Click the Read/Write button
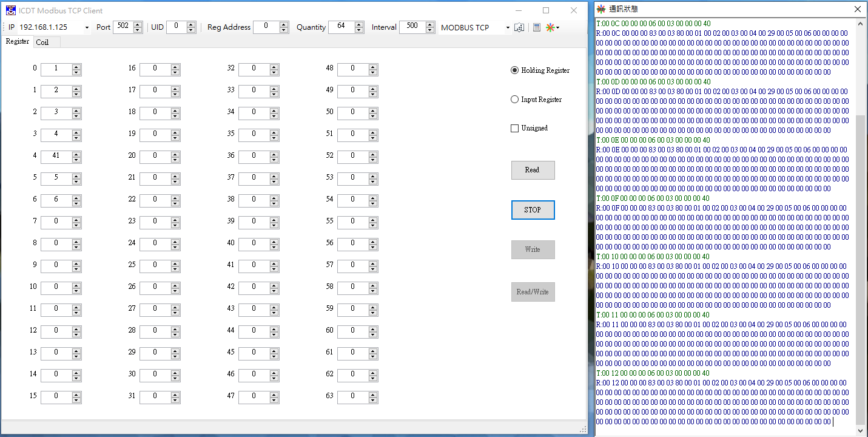The height and width of the screenshot is (437, 868). [x=533, y=292]
